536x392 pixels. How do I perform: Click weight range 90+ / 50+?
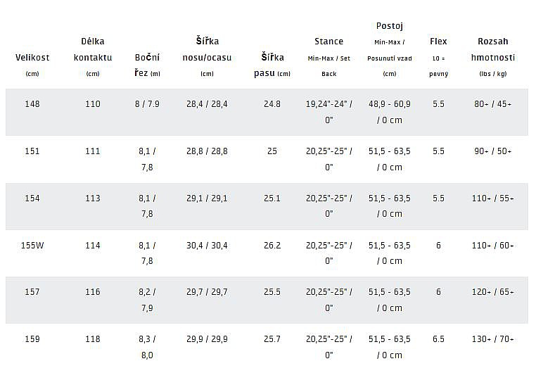pos(492,151)
